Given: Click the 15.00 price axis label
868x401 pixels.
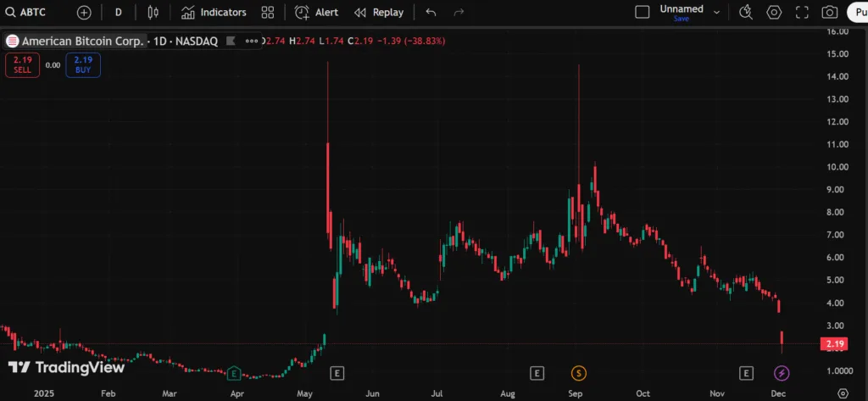Looking at the screenshot, I should pos(835,53).
